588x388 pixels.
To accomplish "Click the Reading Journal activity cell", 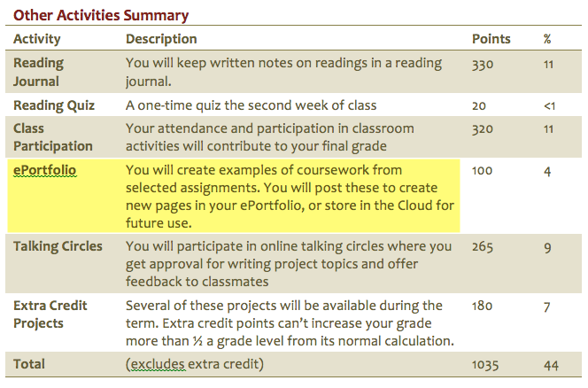I will 38,73.
